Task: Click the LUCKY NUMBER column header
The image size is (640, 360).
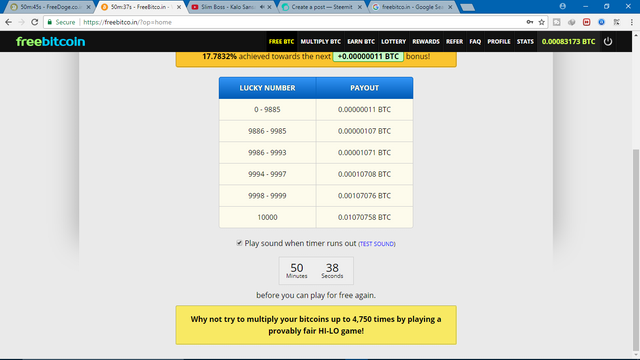Action: [267, 88]
